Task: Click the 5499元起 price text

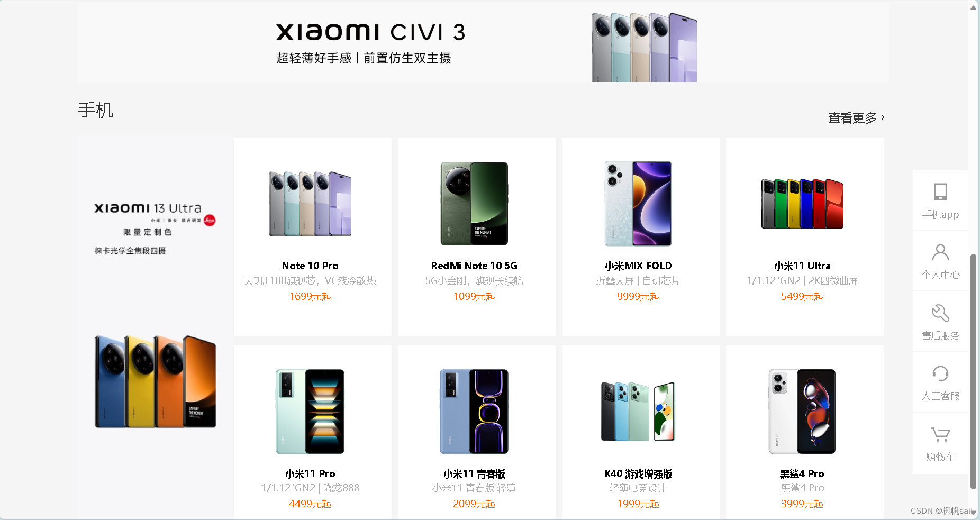Action: [x=802, y=296]
